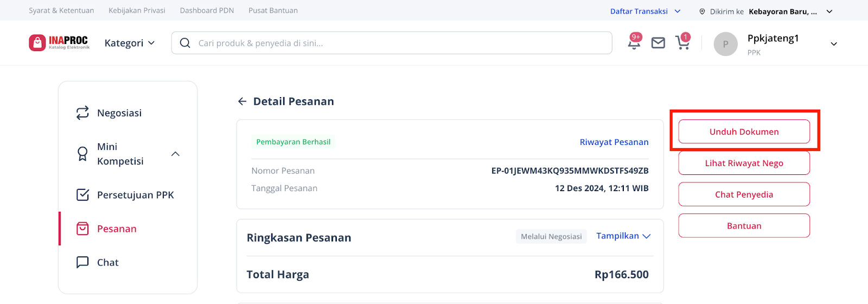The width and height of the screenshot is (868, 304).
Task: Open the Kategori dropdown
Action: (x=130, y=43)
